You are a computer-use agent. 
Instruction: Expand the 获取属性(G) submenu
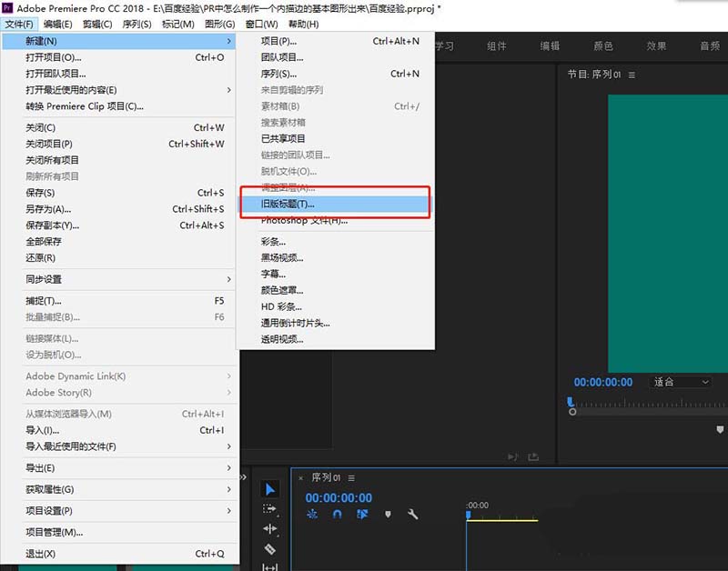(229, 489)
